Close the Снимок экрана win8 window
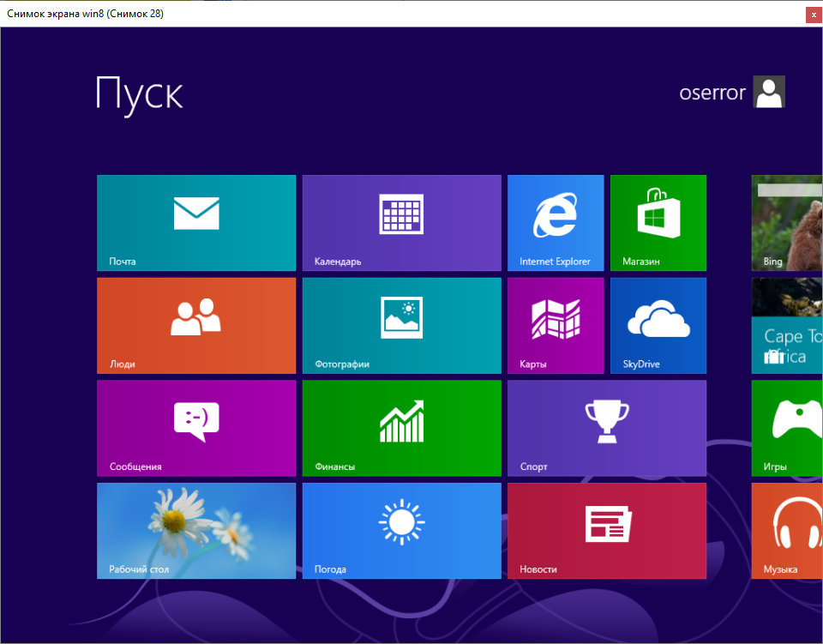This screenshot has width=823, height=644. (x=814, y=15)
